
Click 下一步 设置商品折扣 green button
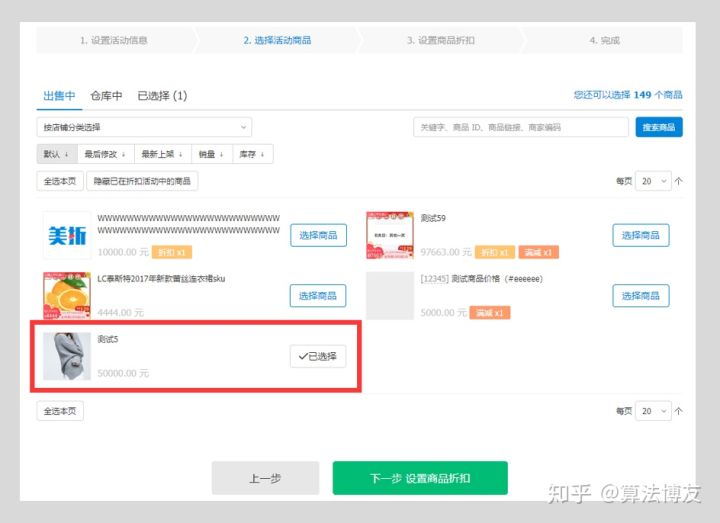(420, 478)
